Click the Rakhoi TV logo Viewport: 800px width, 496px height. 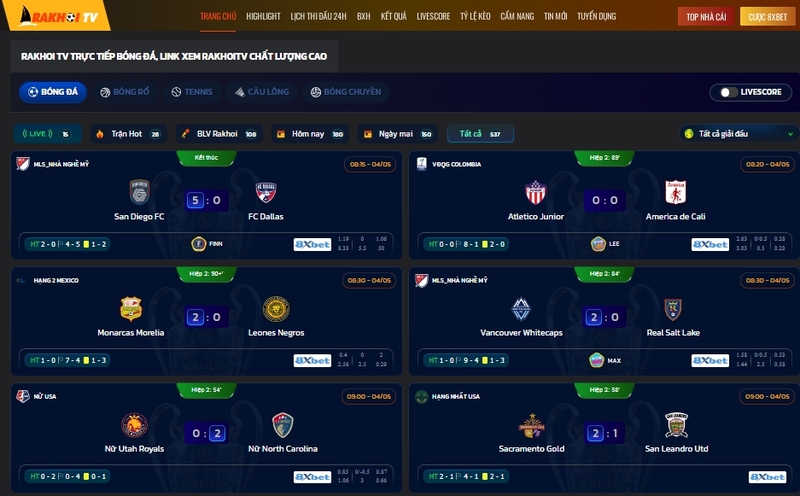pos(57,15)
